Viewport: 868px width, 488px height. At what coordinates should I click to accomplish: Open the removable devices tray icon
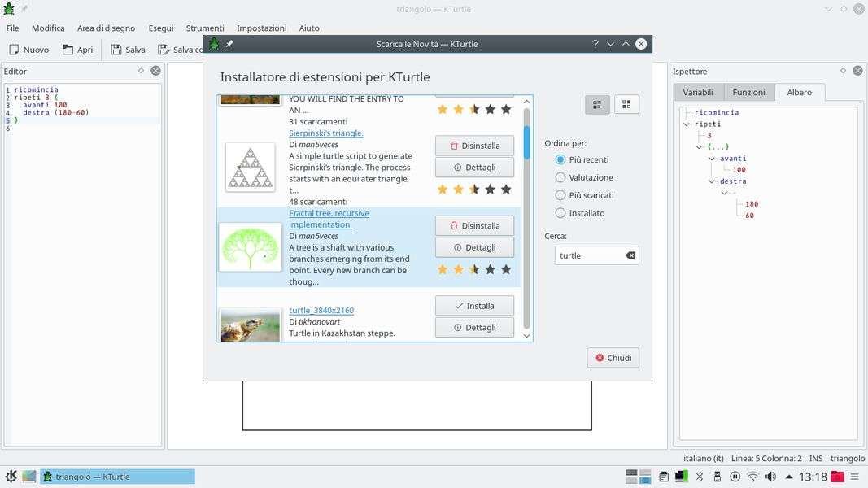718,477
